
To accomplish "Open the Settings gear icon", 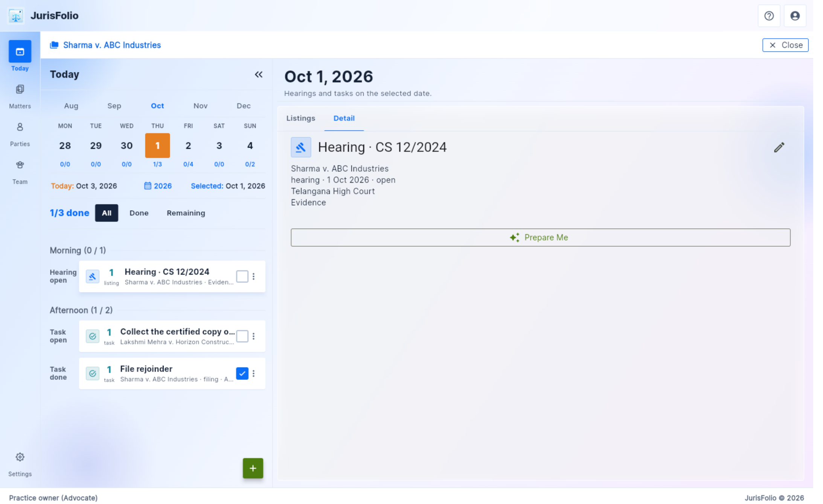I will tap(20, 457).
